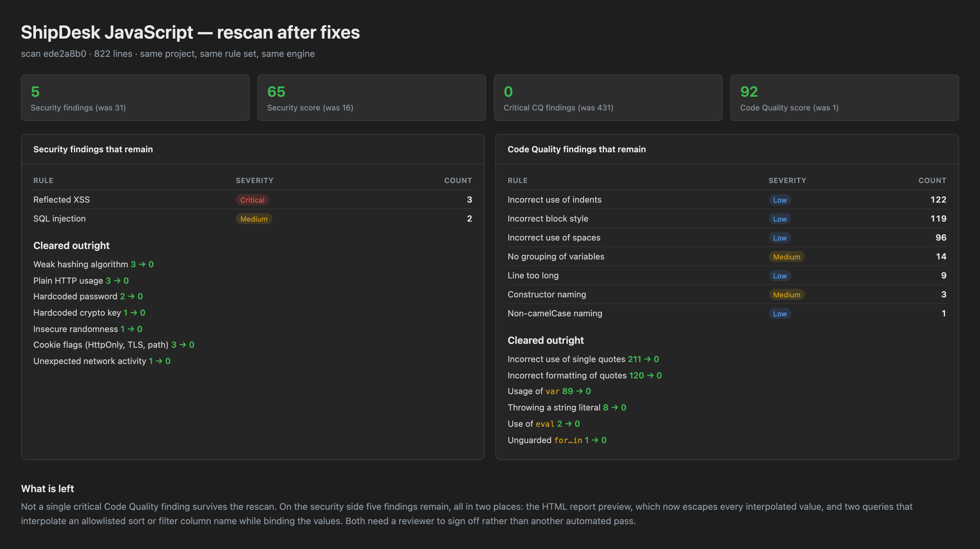Click the SQL injection rule row
The height and width of the screenshot is (549, 980).
point(253,219)
